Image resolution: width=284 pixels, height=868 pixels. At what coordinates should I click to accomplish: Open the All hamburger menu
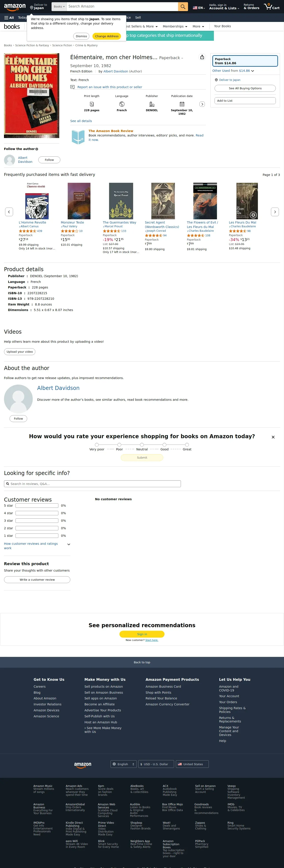pyautogui.click(x=9, y=18)
